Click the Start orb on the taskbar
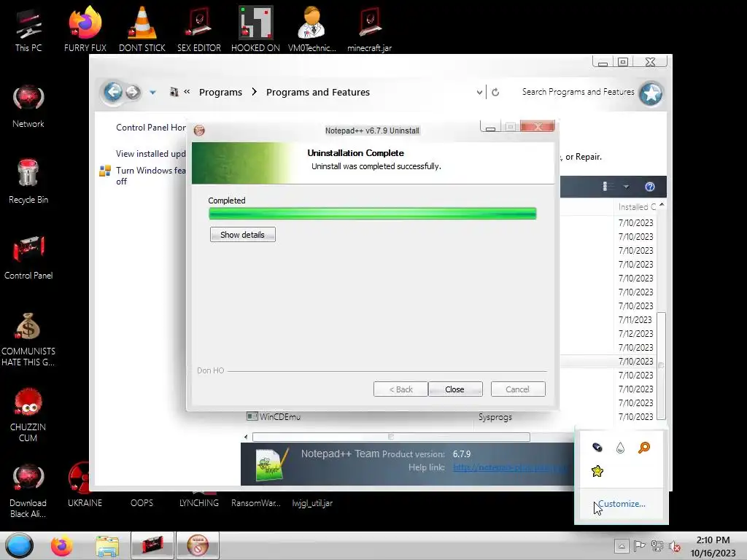The height and width of the screenshot is (560, 747). [19, 545]
